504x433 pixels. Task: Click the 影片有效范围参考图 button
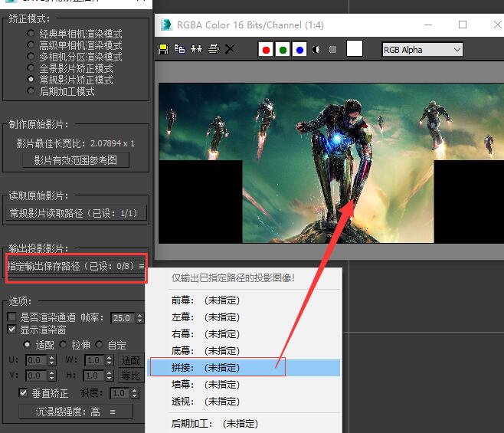pyautogui.click(x=75, y=160)
